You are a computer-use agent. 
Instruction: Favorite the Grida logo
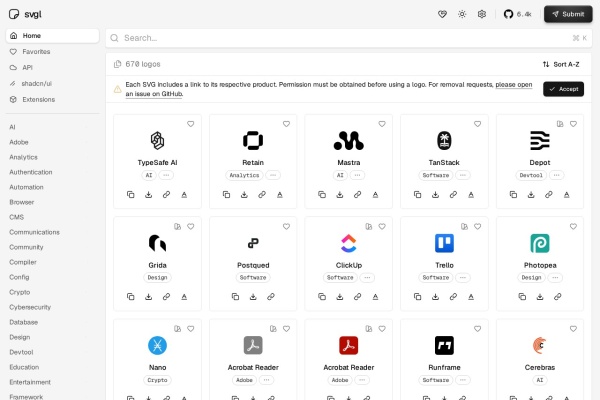click(191, 226)
